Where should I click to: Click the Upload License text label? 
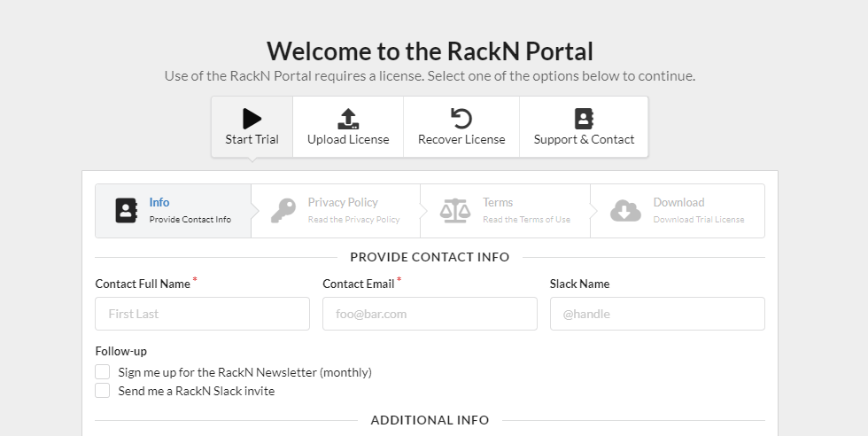point(348,139)
